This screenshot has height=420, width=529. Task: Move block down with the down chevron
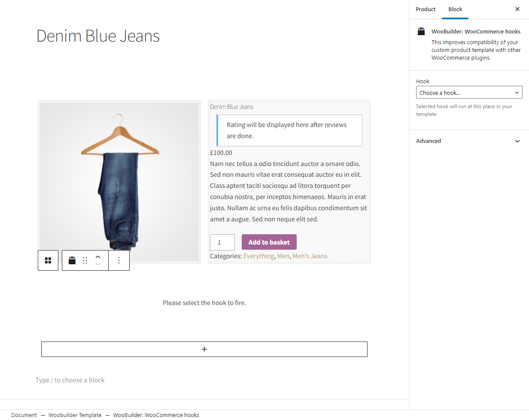pos(98,264)
